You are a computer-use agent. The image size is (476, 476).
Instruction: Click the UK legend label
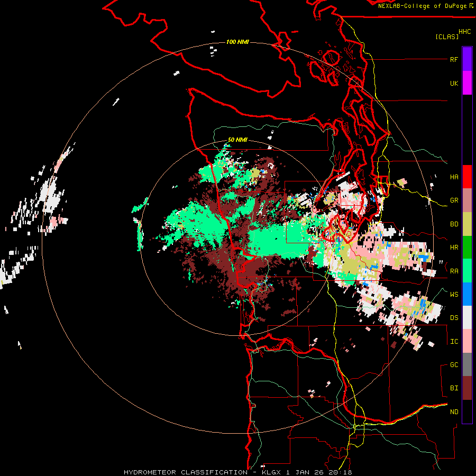click(x=454, y=83)
